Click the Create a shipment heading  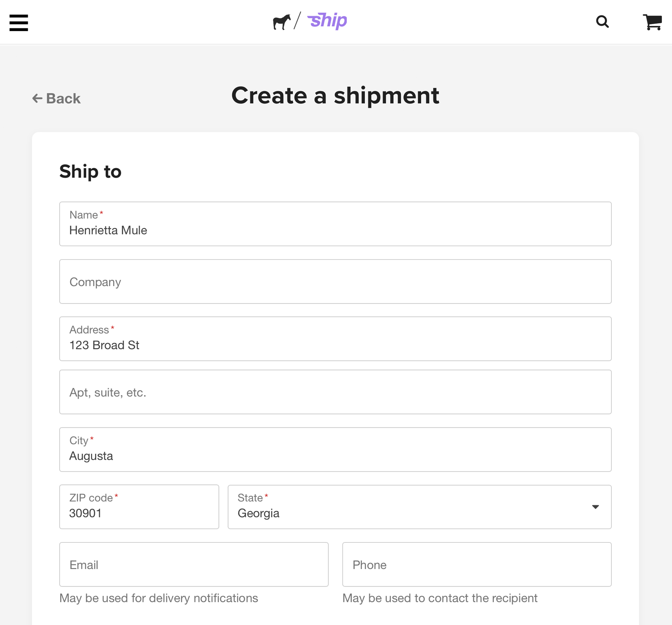click(335, 95)
